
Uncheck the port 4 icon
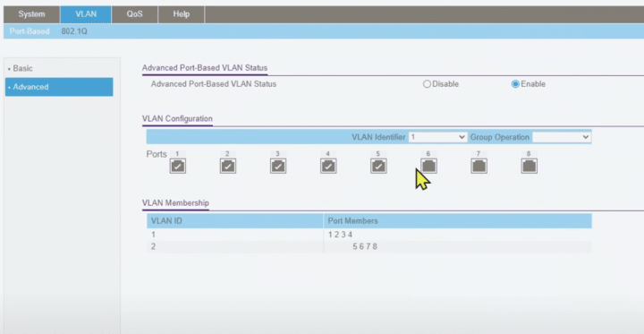point(328,166)
